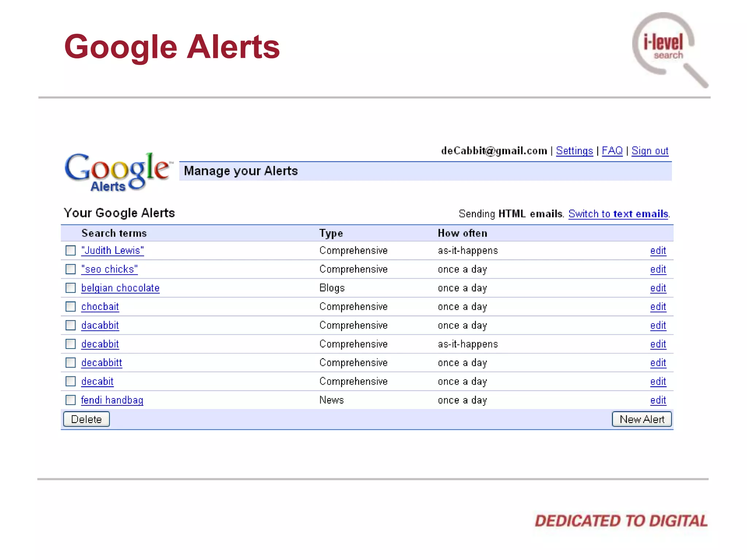
Task: Tick the "seo chicks" alert checkbox
Action: pyautogui.click(x=70, y=269)
